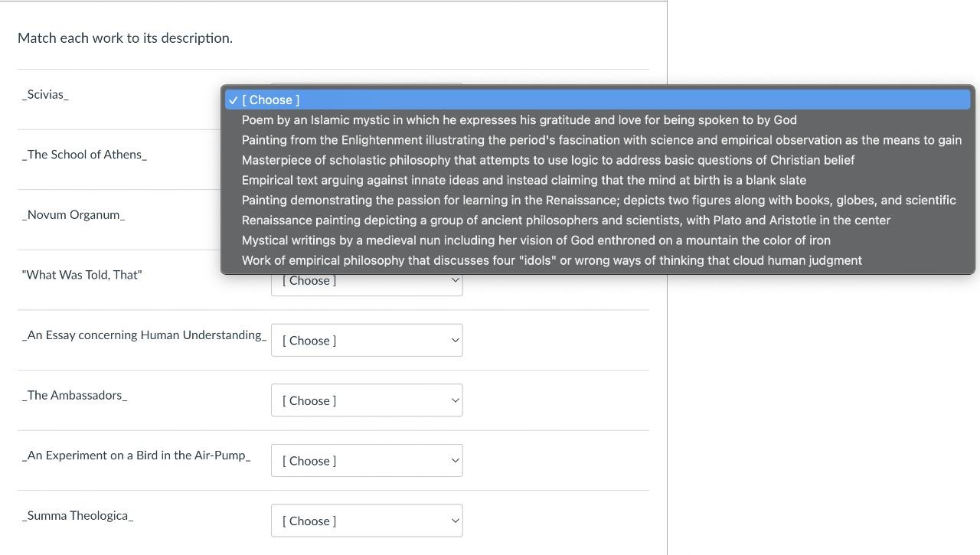Click the chevron on the Summa Theologica selector

[x=453, y=521]
